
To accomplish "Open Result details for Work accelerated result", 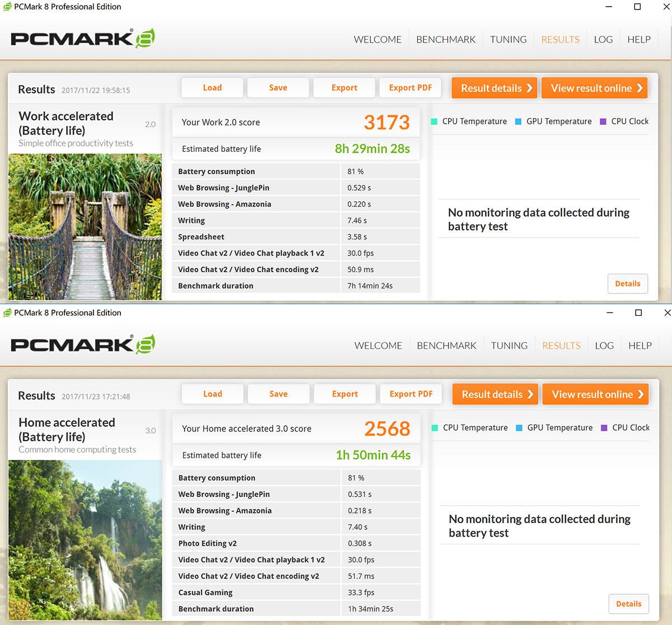I will [x=494, y=88].
